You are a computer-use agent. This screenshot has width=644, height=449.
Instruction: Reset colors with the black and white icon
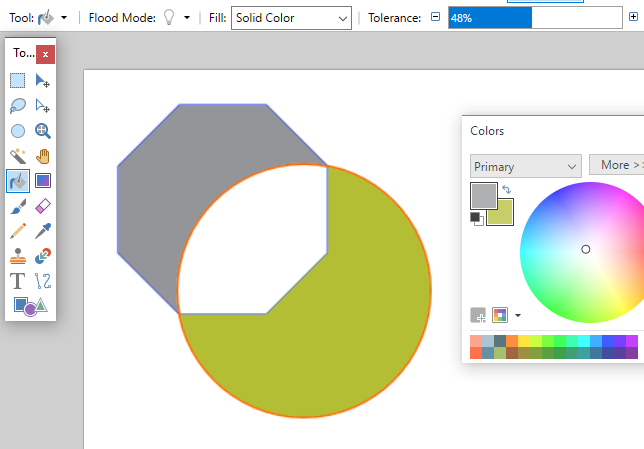click(476, 218)
